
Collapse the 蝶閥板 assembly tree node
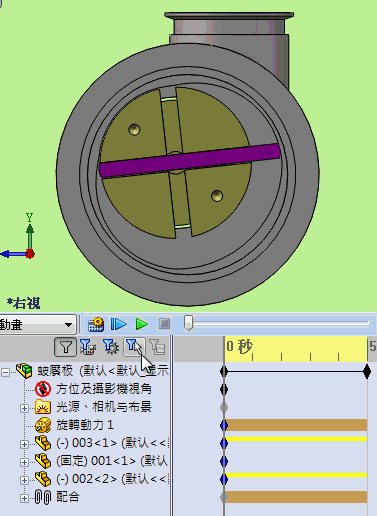point(5,372)
